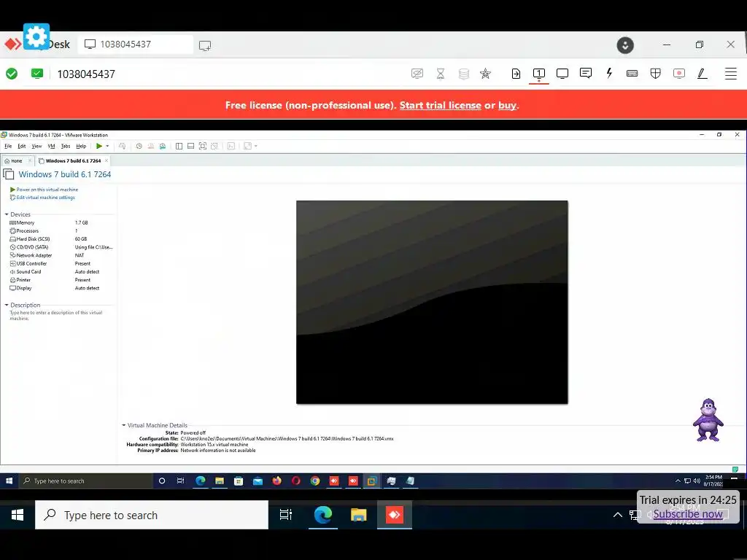The image size is (747, 560).
Task: Click the AnyDesk hourglass icon
Action: pos(441,74)
